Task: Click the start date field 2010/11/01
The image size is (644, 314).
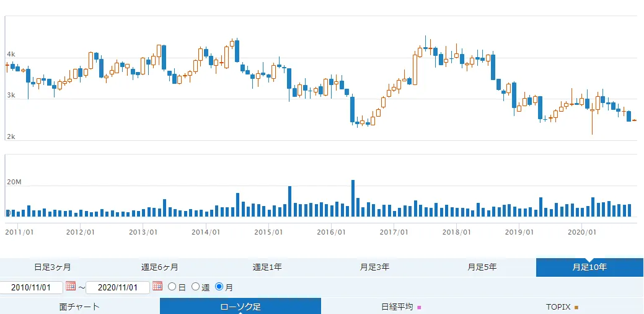Action: [31, 287]
